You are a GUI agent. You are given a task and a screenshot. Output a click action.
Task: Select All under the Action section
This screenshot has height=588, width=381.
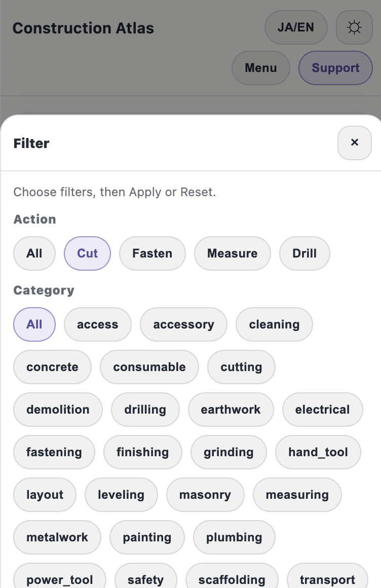(x=34, y=253)
